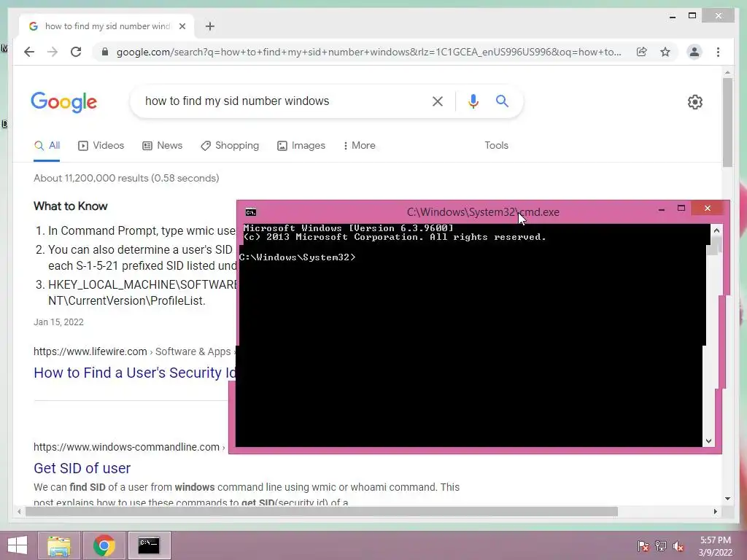Minimize the Chrome window
Image resolution: width=747 pixels, height=560 pixels.
(672, 16)
